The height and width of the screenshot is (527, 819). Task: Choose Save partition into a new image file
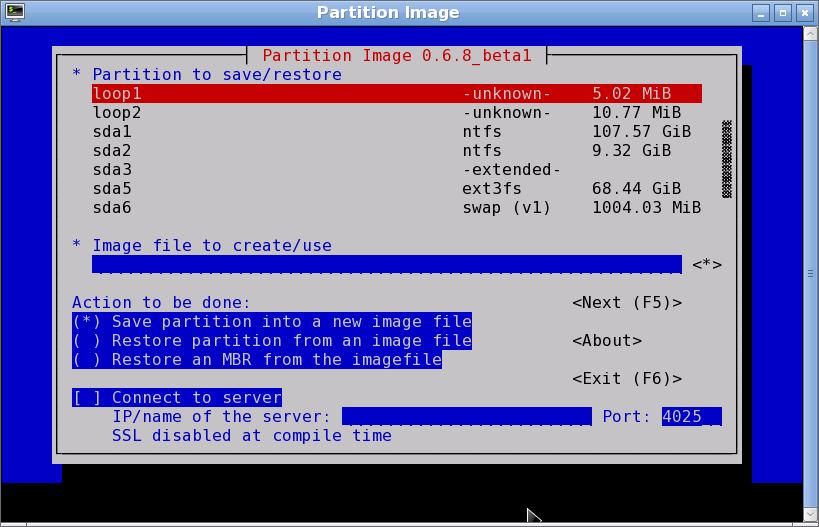(x=272, y=322)
